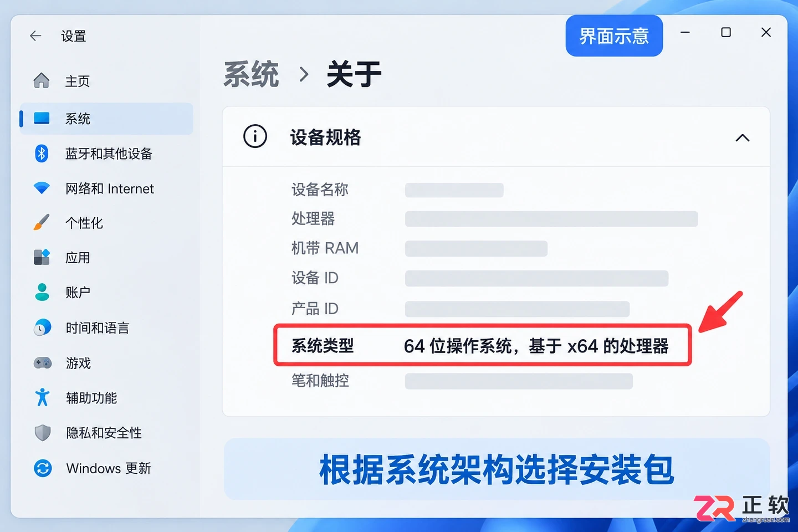Click the info icon beside 设备规格
The height and width of the screenshot is (532, 798).
255,136
